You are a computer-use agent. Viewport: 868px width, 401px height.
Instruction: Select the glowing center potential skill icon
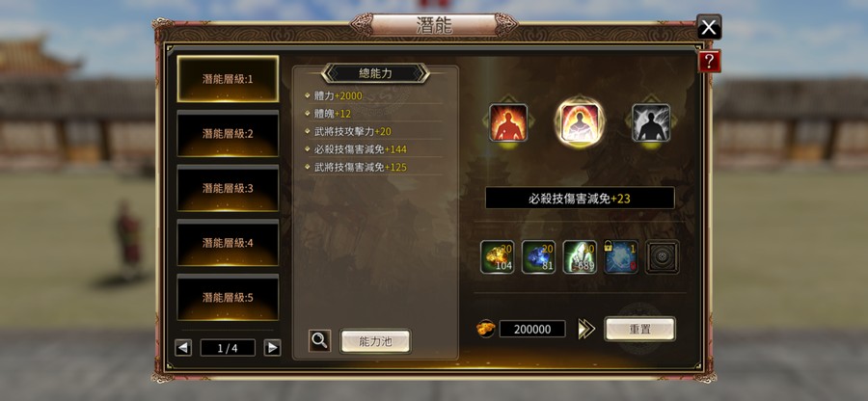point(580,122)
